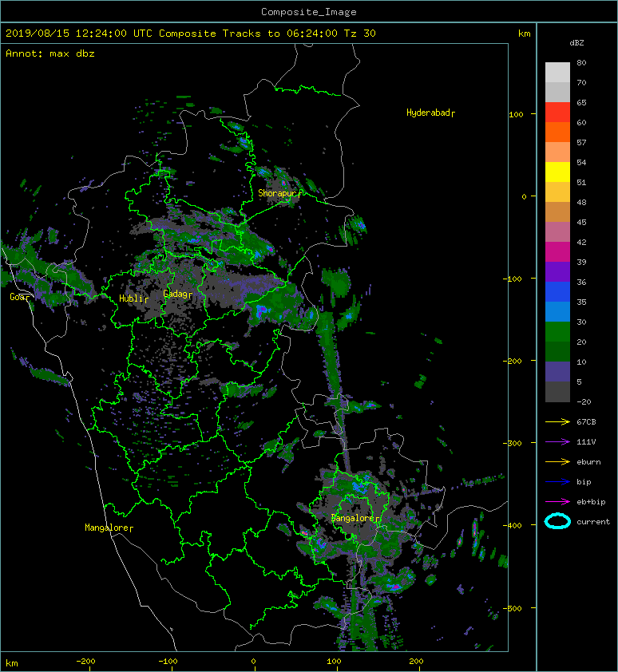Click the Hyderabad city label
Viewport: 618px width, 672px height.
pyautogui.click(x=430, y=113)
